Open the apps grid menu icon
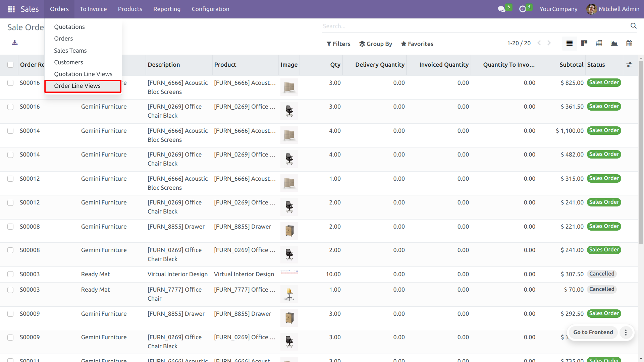The height and width of the screenshot is (362, 644). click(x=11, y=9)
